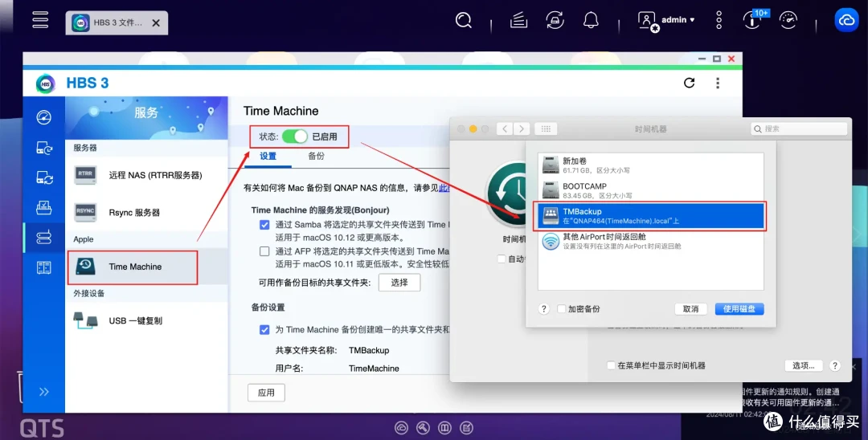
Task: Go back in Time Machine preferences
Action: pyautogui.click(x=504, y=128)
